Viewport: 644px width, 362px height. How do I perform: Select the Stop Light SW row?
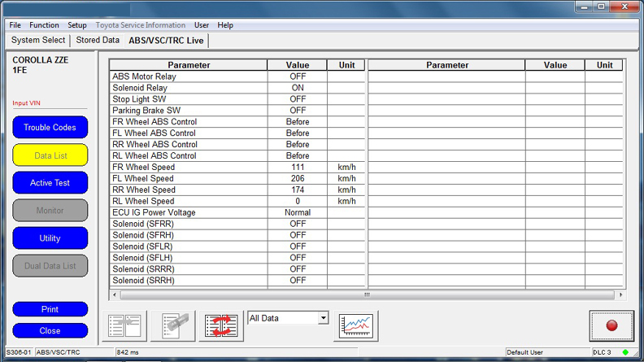(237, 99)
